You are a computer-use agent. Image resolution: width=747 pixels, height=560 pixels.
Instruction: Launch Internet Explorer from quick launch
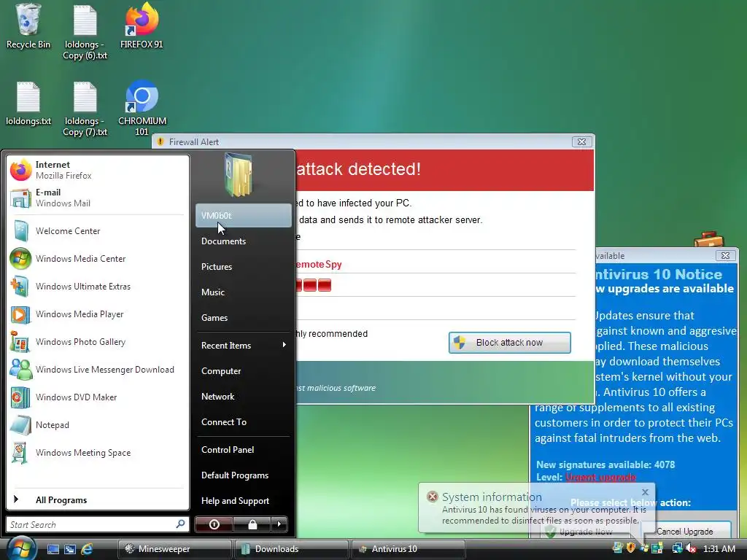(x=87, y=549)
